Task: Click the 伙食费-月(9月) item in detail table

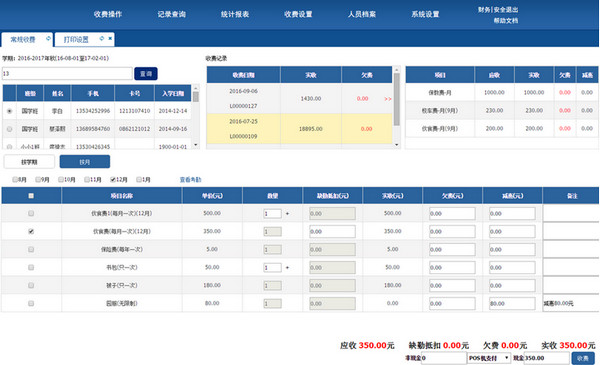Action: click(440, 129)
